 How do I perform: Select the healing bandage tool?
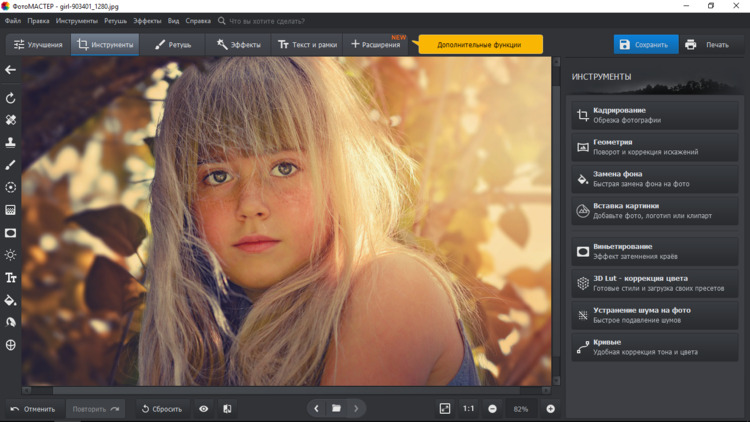coord(11,120)
